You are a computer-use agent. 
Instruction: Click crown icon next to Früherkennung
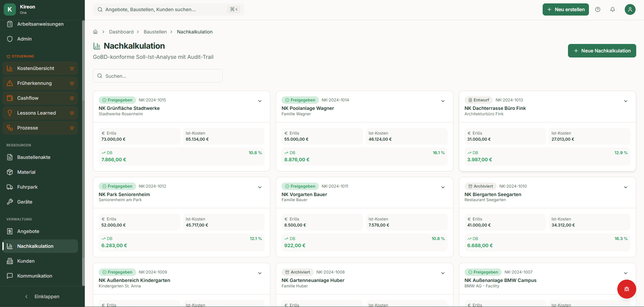click(72, 83)
